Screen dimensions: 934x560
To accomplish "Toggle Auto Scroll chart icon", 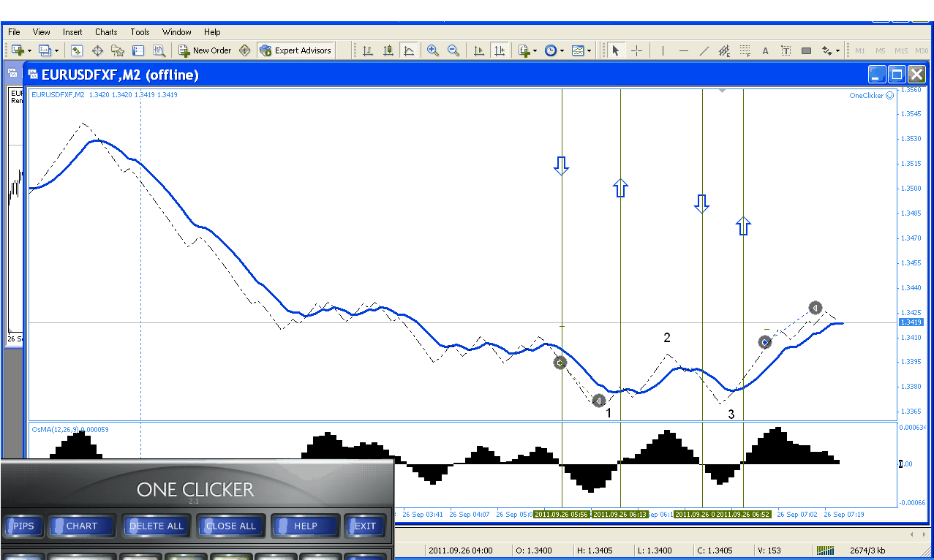I will tap(479, 50).
